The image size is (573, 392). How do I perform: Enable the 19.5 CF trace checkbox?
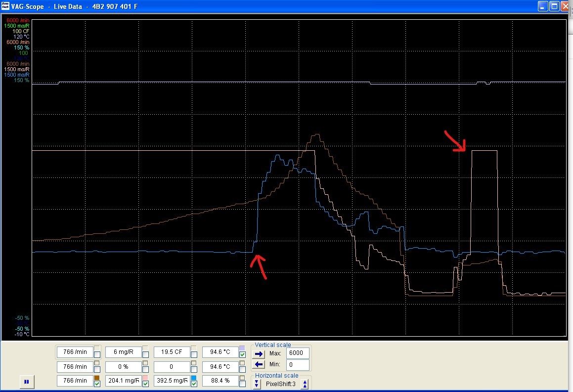(194, 354)
